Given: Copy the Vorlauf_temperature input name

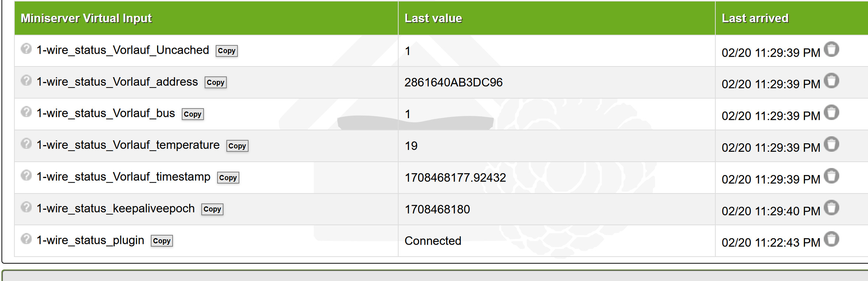Looking at the screenshot, I should tap(237, 146).
